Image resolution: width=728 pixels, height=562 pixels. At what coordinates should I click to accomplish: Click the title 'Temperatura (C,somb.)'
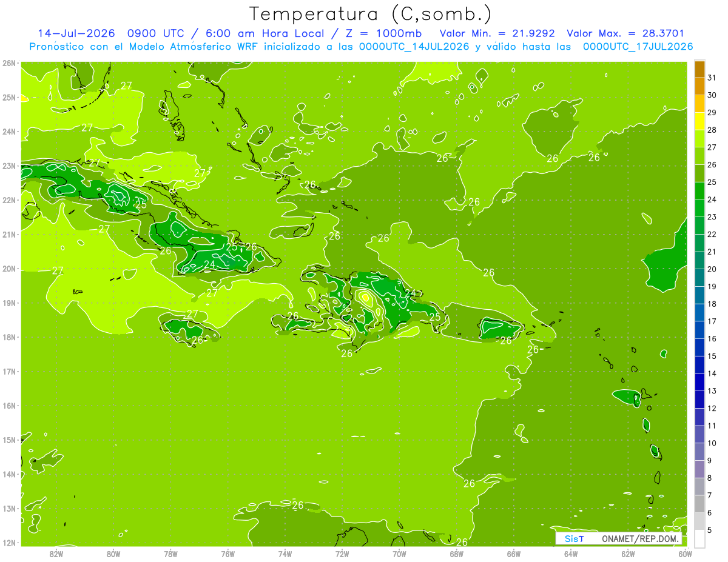[x=371, y=14]
